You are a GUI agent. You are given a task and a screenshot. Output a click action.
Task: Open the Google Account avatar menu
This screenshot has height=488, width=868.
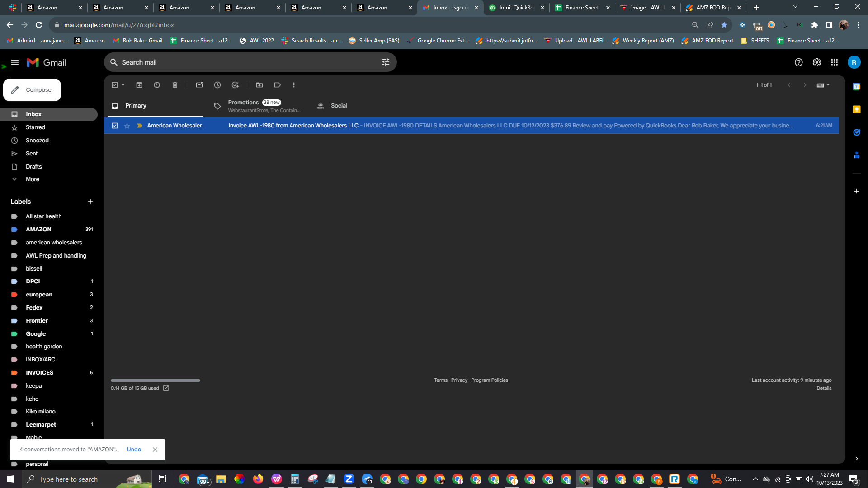[854, 62]
